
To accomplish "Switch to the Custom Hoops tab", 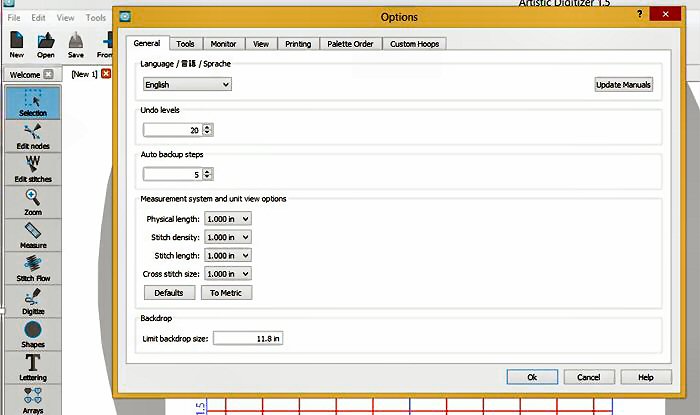I will (x=415, y=44).
